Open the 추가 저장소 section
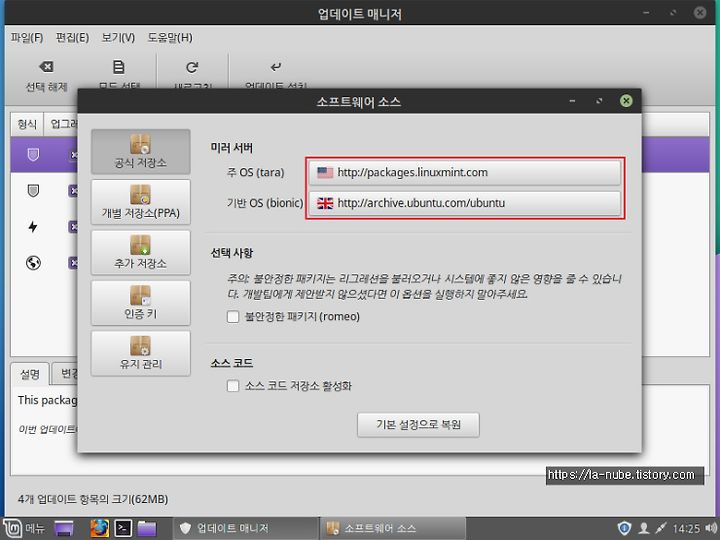720x540 pixels. [141, 253]
